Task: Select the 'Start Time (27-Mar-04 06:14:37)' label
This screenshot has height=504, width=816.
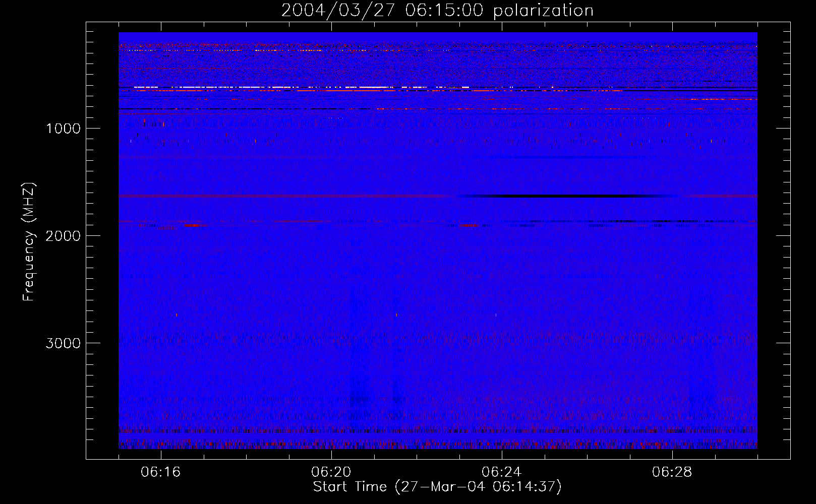Action: point(437,487)
